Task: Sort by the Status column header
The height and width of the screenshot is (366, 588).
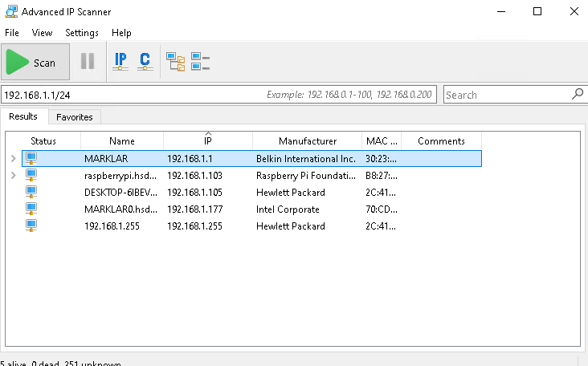Action: click(x=43, y=141)
